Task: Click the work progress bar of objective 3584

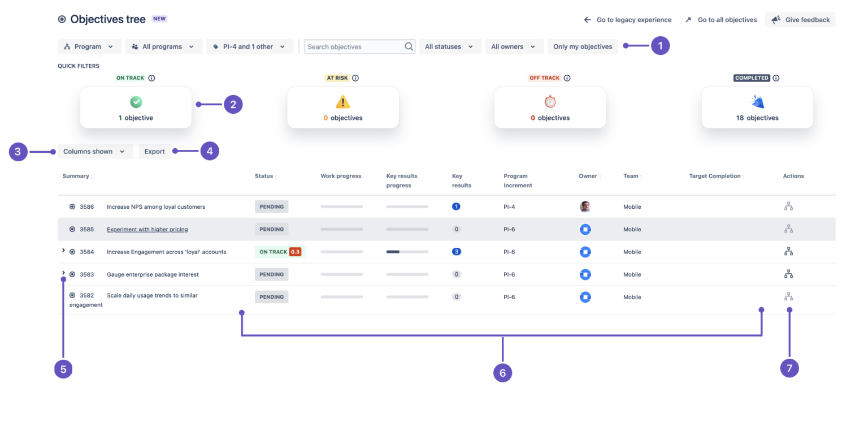Action: pyautogui.click(x=341, y=251)
